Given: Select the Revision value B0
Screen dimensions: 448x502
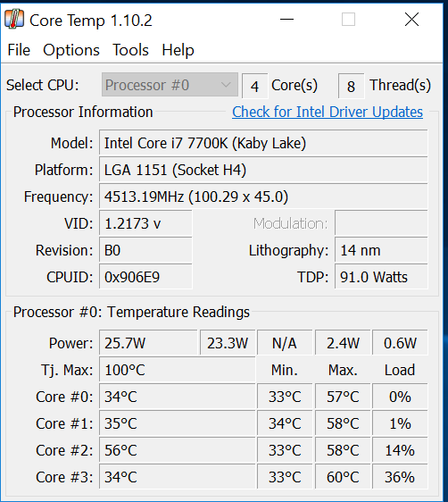Looking at the screenshot, I should 145,250.
